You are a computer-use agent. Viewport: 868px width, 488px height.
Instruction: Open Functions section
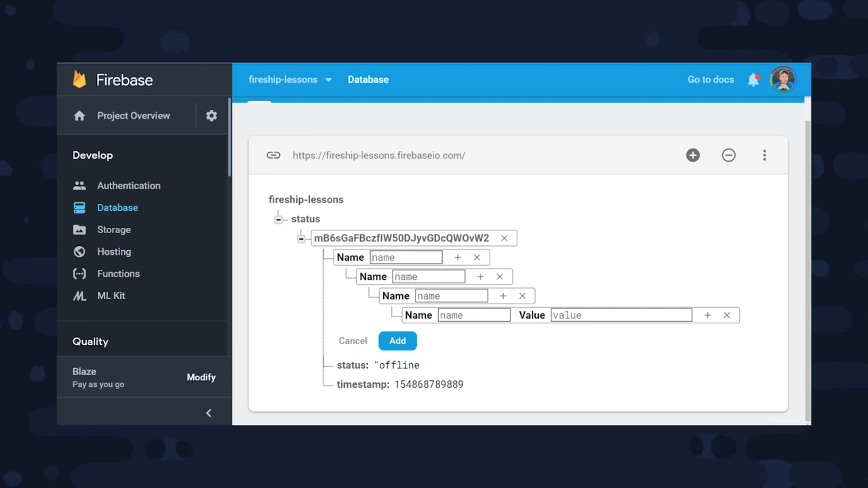118,274
